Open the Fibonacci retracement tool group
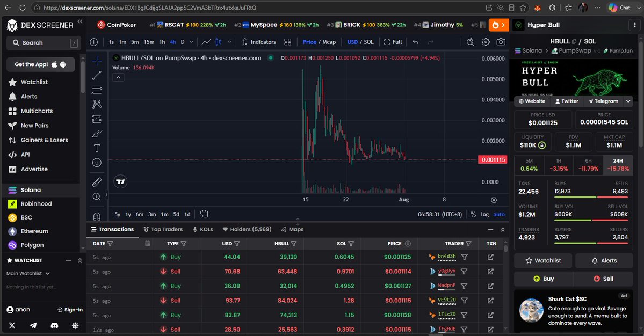 click(97, 90)
